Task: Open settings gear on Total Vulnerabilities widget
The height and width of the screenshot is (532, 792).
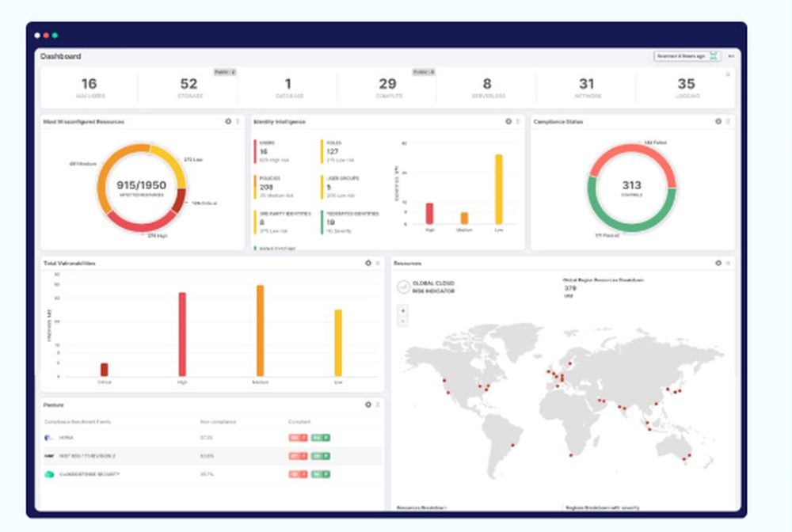Action: point(369,263)
